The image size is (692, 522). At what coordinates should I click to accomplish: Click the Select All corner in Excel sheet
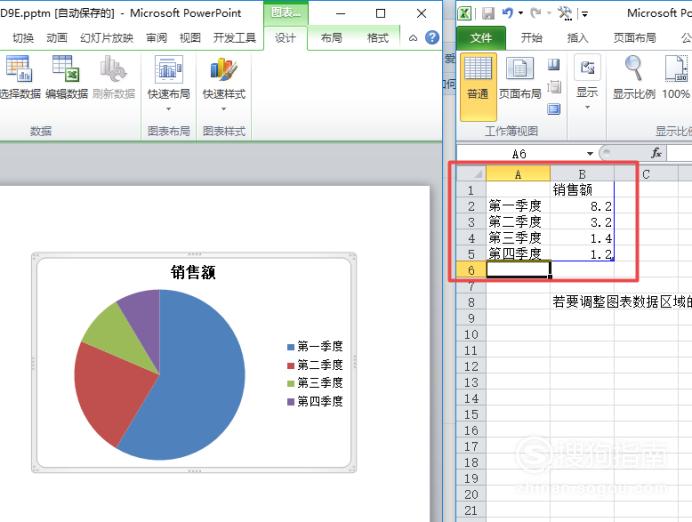tap(471, 174)
